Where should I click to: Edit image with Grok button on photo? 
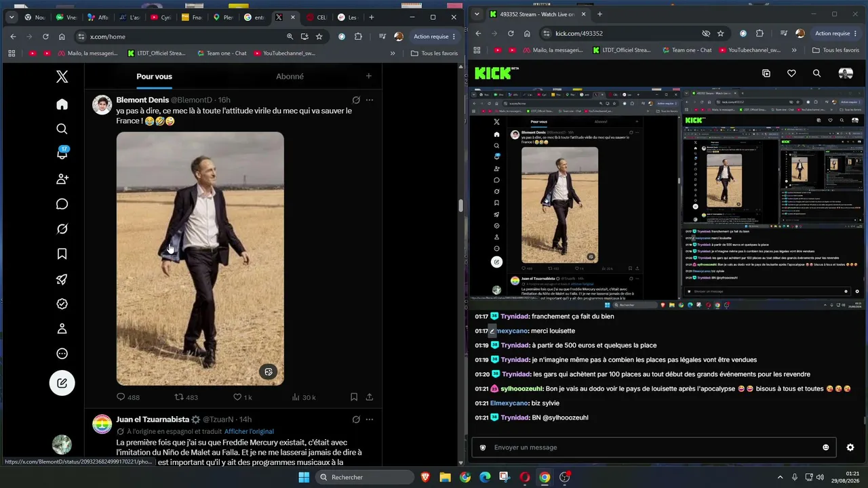coord(269,371)
